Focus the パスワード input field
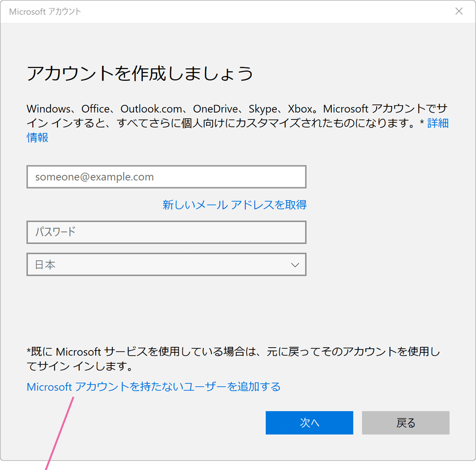 click(166, 232)
